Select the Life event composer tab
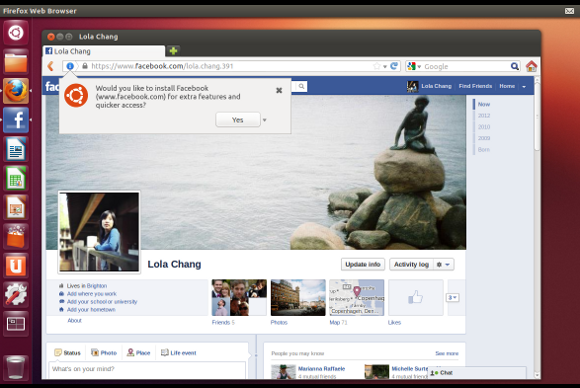The image size is (580, 388). click(179, 352)
